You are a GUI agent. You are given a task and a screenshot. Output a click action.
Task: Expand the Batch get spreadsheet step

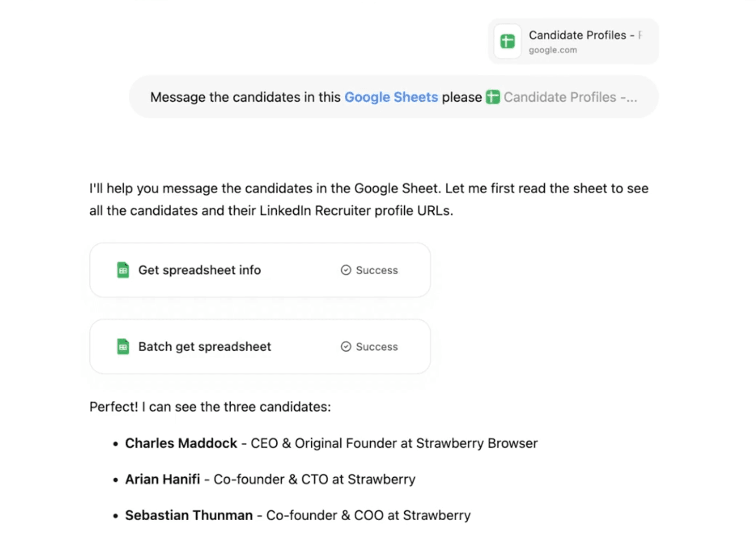[204, 347]
